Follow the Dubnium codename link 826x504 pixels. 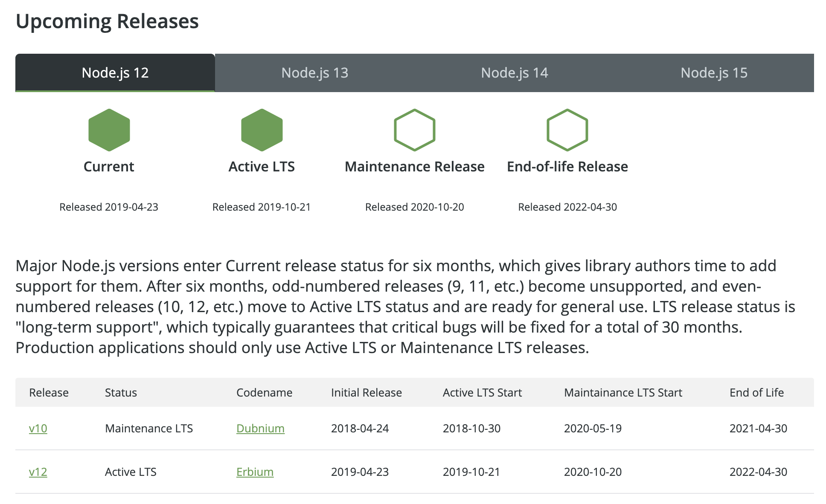pos(260,428)
